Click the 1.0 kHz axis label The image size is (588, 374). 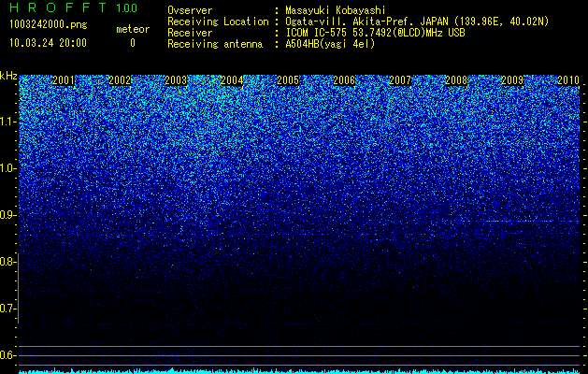pyautogui.click(x=8, y=168)
